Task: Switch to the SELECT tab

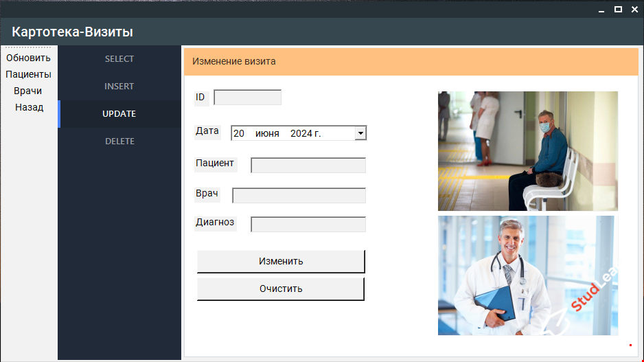Action: [119, 59]
